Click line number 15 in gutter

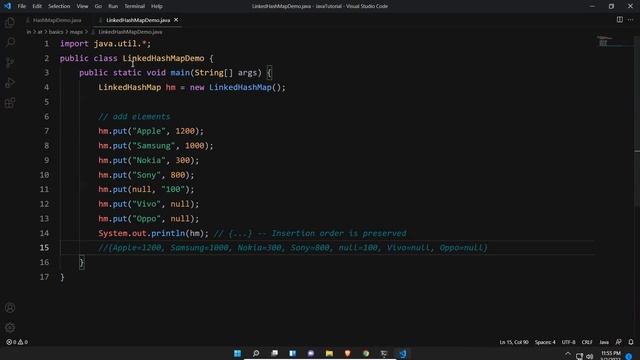[x=44, y=248]
